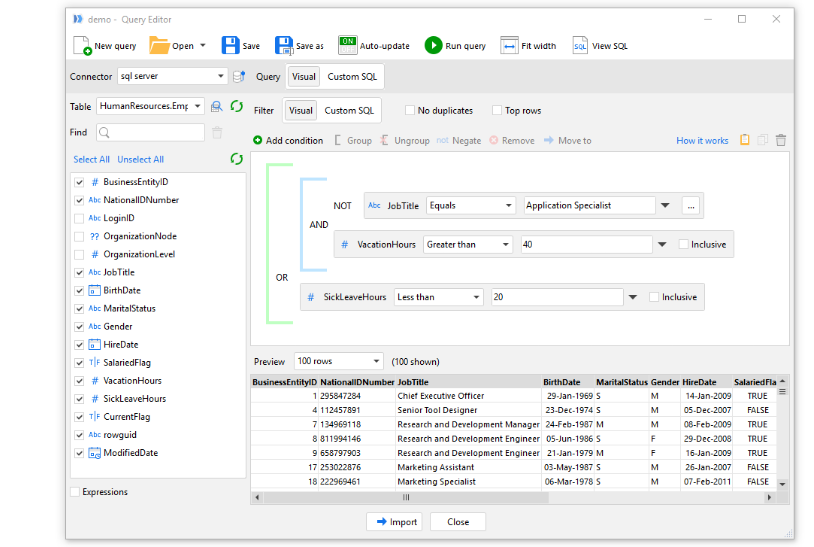Image resolution: width=814 pixels, height=547 pixels.
Task: Open the Preview 100 rows dropdown
Action: 339,361
